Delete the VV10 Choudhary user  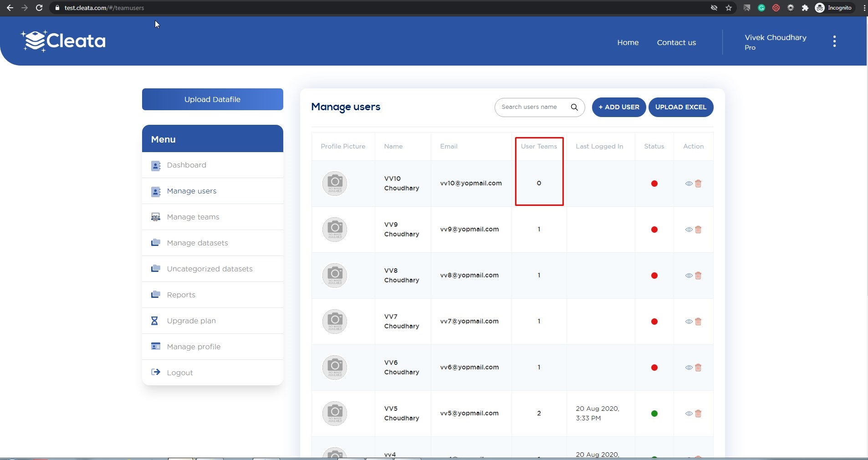[698, 184]
